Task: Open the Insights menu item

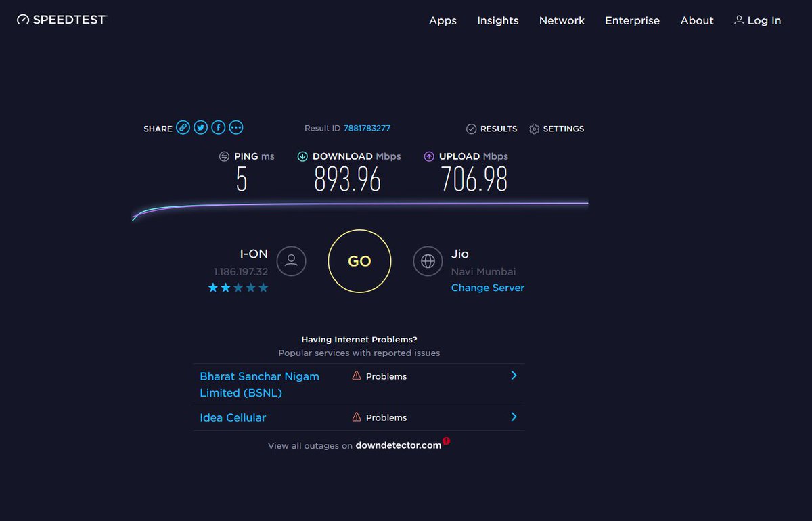Action: [x=498, y=20]
